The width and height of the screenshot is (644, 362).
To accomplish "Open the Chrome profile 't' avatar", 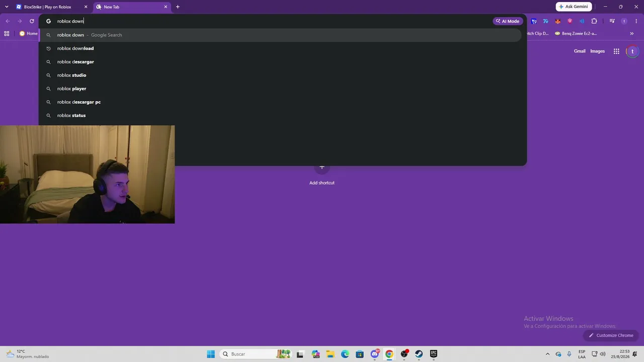I will (624, 21).
